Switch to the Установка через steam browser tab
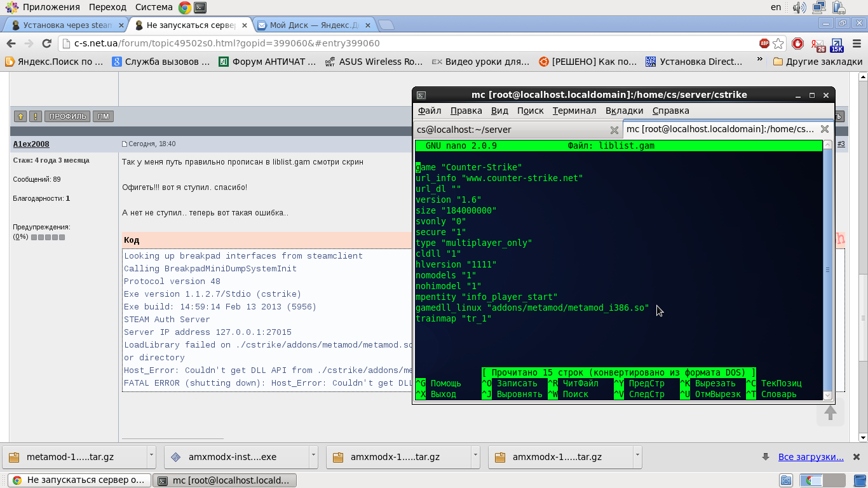Screen dimensions: 868x488 [x=67, y=25]
